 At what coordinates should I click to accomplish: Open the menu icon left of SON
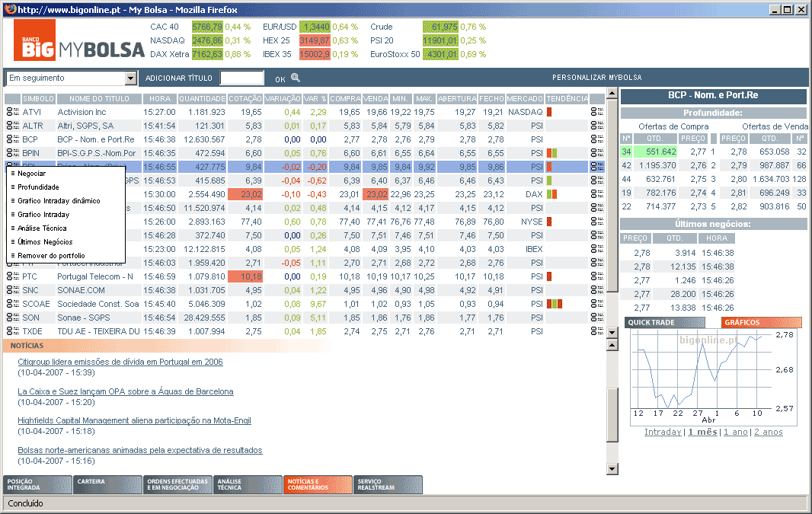click(x=12, y=318)
